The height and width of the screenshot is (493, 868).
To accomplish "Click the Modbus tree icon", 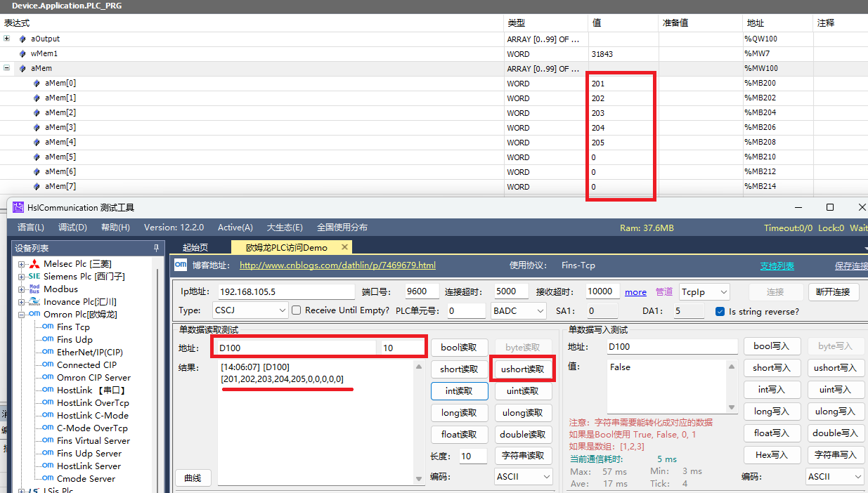I will pyautogui.click(x=34, y=289).
